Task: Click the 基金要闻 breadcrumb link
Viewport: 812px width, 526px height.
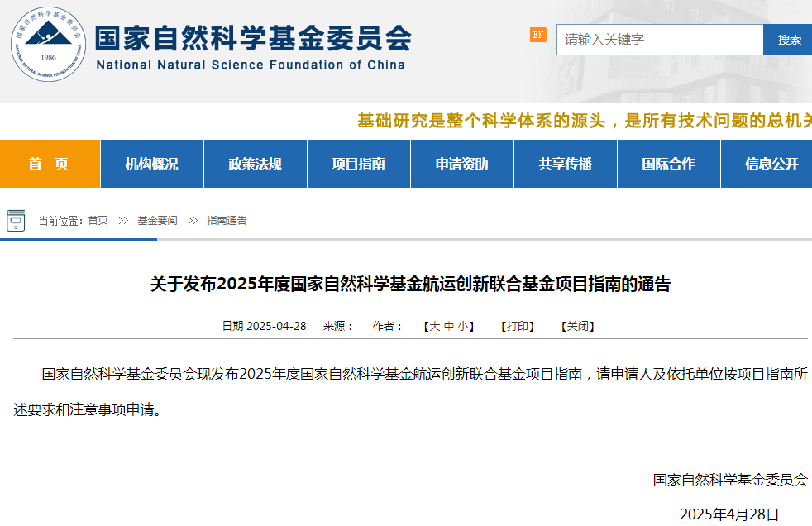Action: (x=157, y=221)
